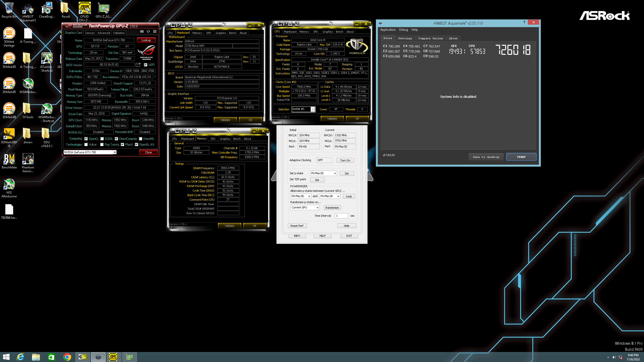
Task: Open the 702984.hw file on desktop
Action: (x=9, y=211)
